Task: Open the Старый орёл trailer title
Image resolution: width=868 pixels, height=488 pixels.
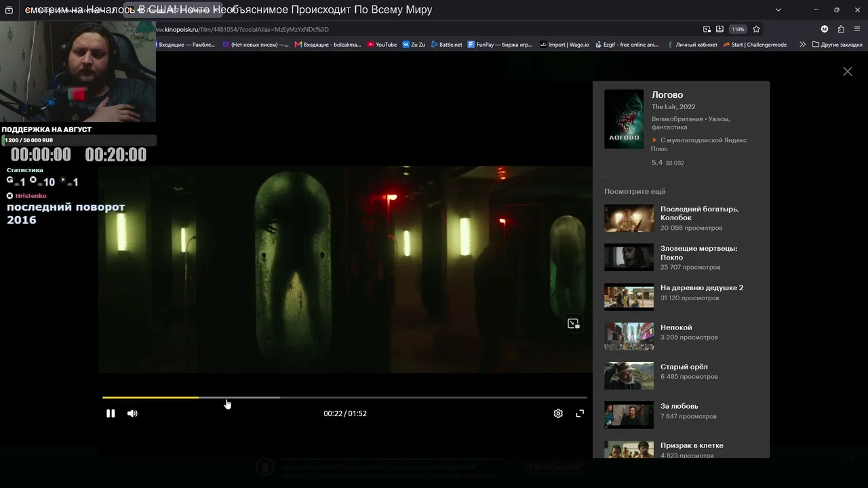Action: point(684,367)
